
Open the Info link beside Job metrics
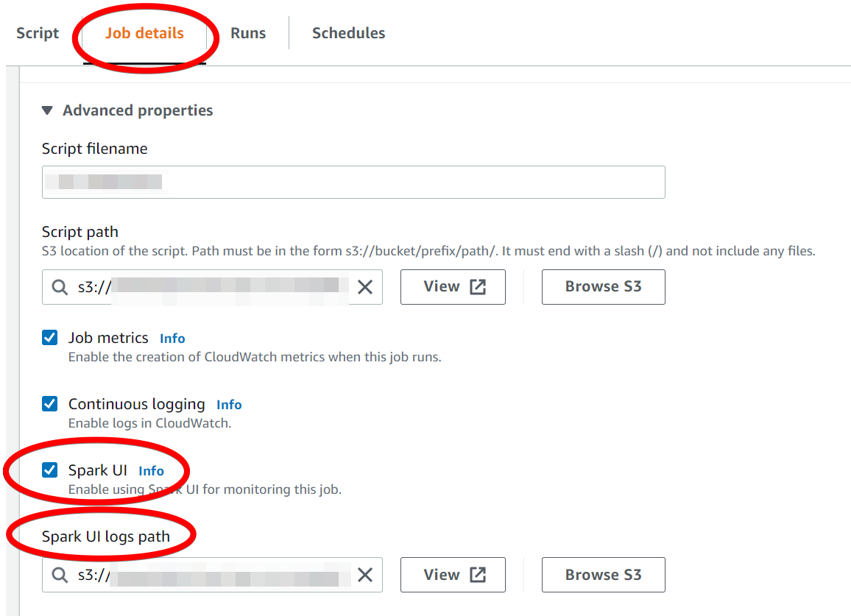172,338
